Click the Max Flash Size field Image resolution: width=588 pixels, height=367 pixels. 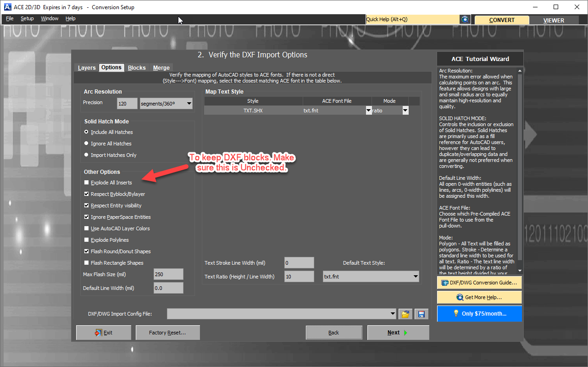tap(168, 274)
